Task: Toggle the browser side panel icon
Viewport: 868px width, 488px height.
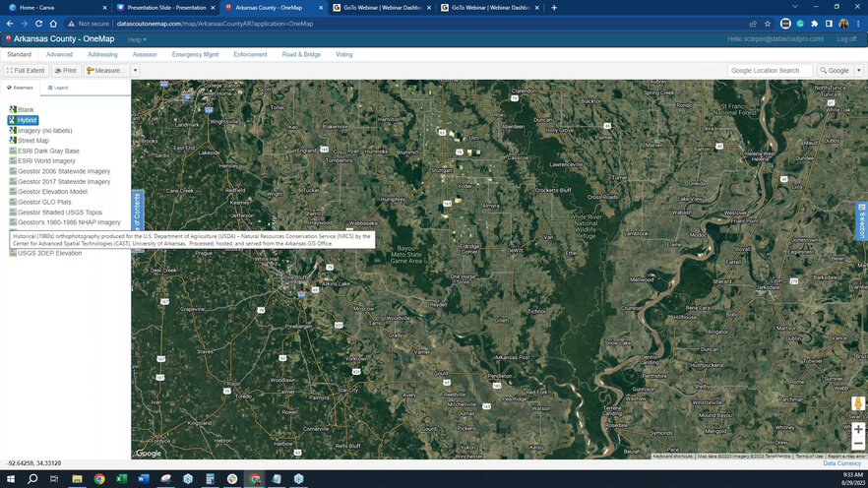Action: tap(829, 24)
